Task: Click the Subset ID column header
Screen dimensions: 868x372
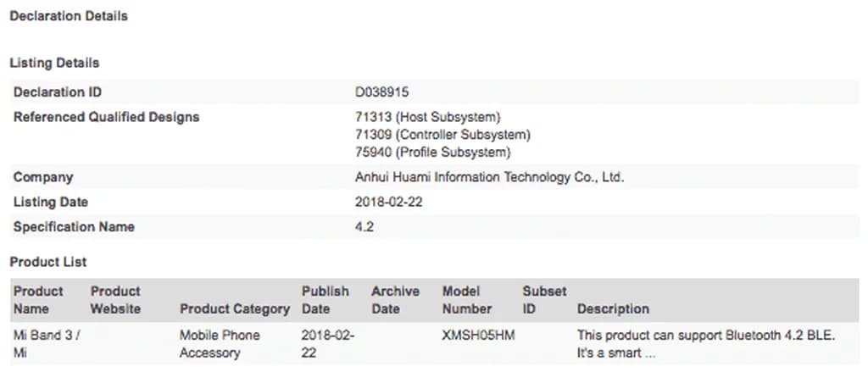Action: tap(544, 300)
